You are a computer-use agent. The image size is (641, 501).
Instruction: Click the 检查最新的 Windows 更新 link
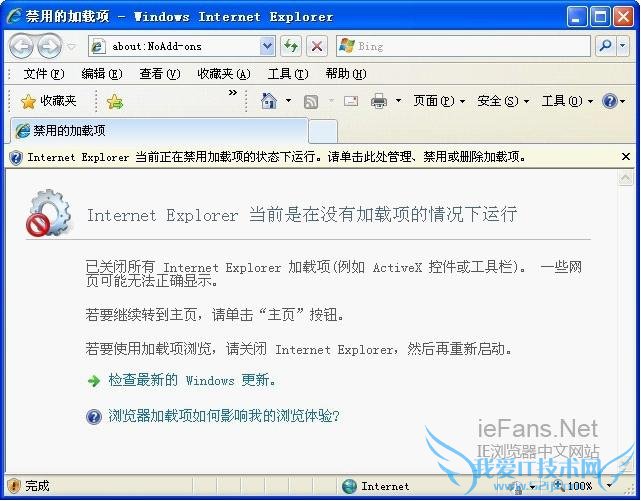click(191, 380)
